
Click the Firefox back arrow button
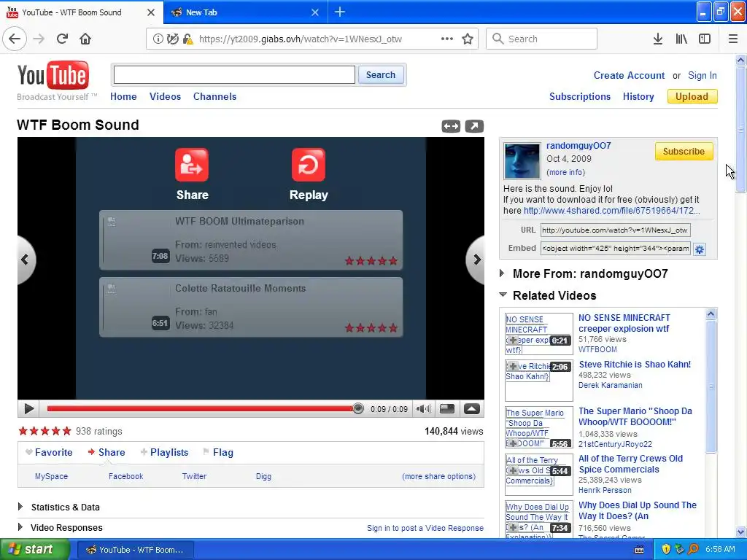click(x=15, y=39)
